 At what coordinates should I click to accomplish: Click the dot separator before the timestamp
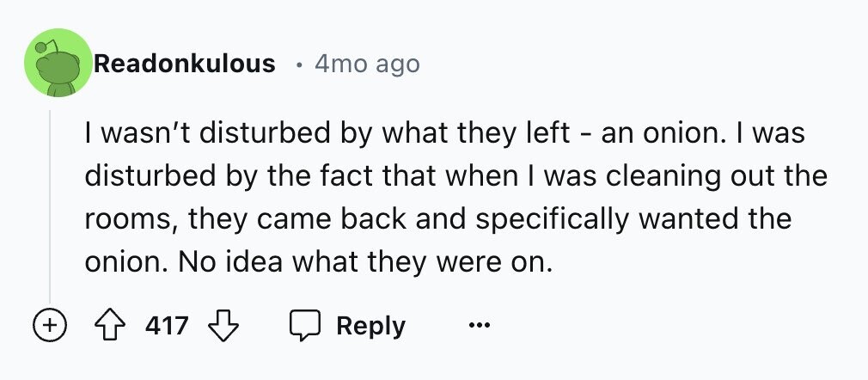click(296, 64)
